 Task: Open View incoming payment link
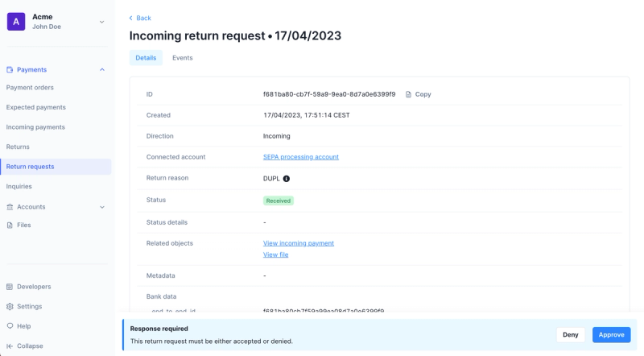(299, 243)
